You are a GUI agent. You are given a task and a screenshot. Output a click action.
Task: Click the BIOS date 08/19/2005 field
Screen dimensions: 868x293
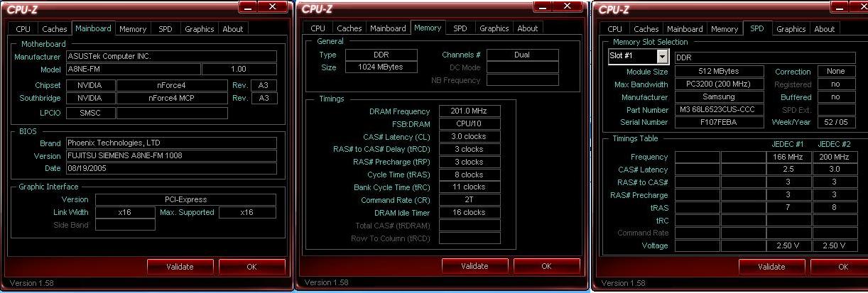171,168
